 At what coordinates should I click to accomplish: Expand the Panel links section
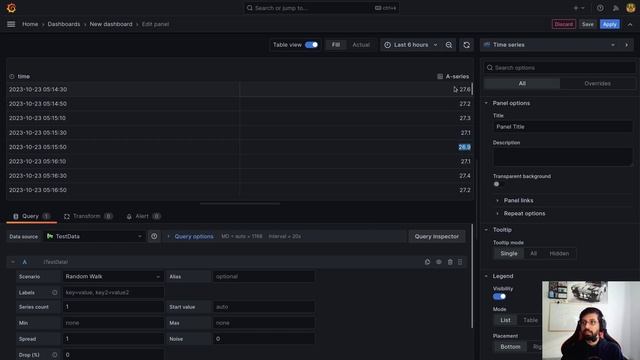point(518,200)
